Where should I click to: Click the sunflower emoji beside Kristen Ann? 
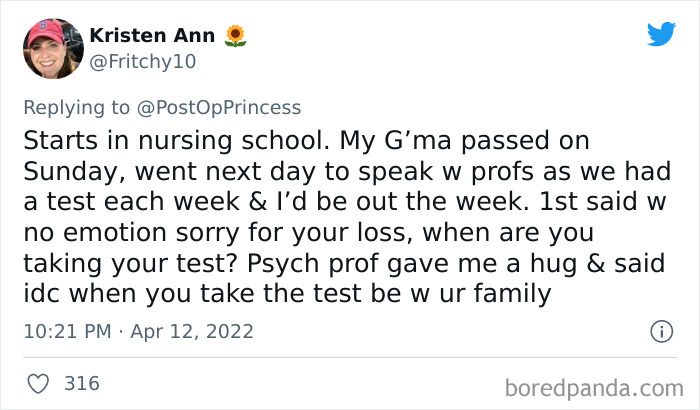[235, 36]
